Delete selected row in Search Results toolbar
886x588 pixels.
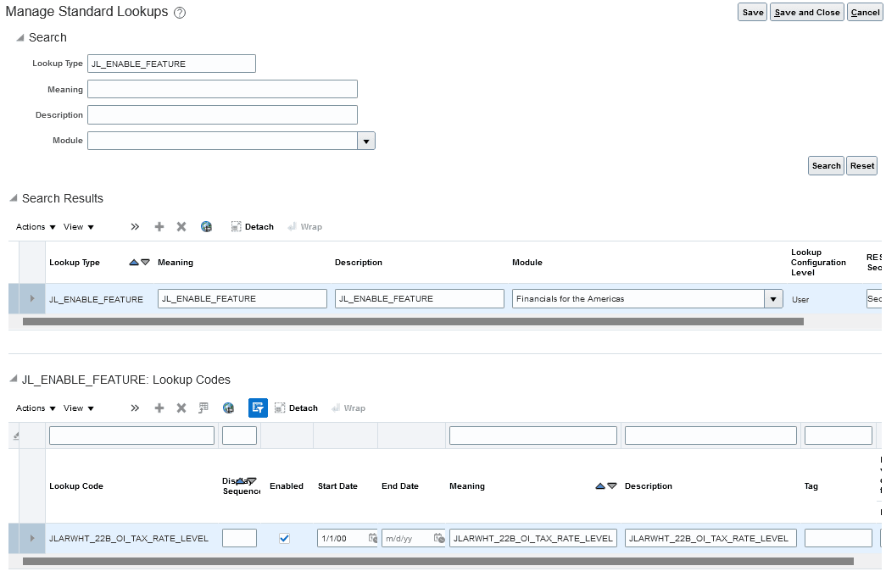[181, 226]
